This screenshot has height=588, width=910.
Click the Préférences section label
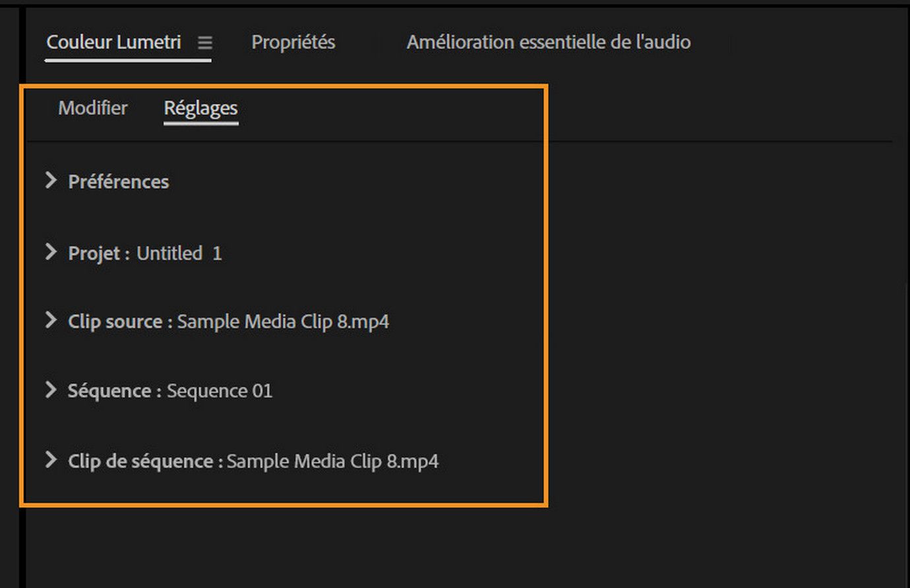click(x=119, y=182)
